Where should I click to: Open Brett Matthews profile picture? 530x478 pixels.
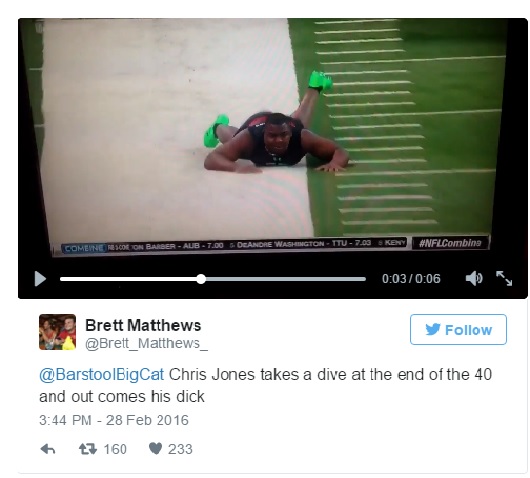(x=57, y=332)
